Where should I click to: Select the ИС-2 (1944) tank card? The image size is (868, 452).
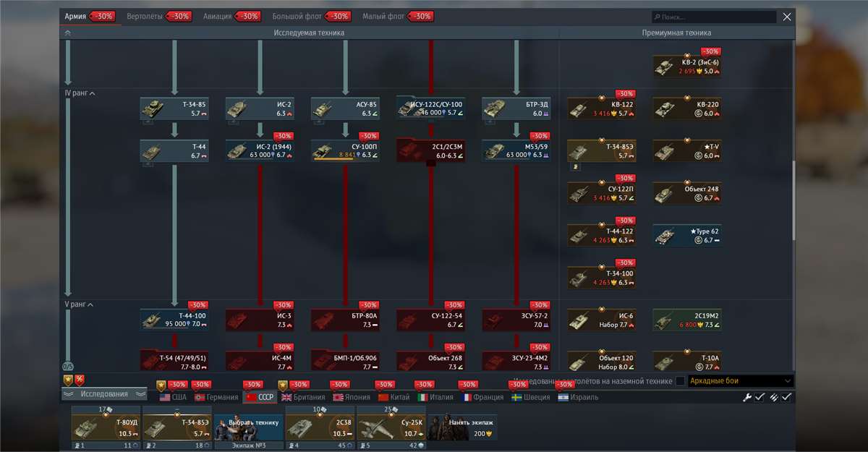tap(260, 150)
